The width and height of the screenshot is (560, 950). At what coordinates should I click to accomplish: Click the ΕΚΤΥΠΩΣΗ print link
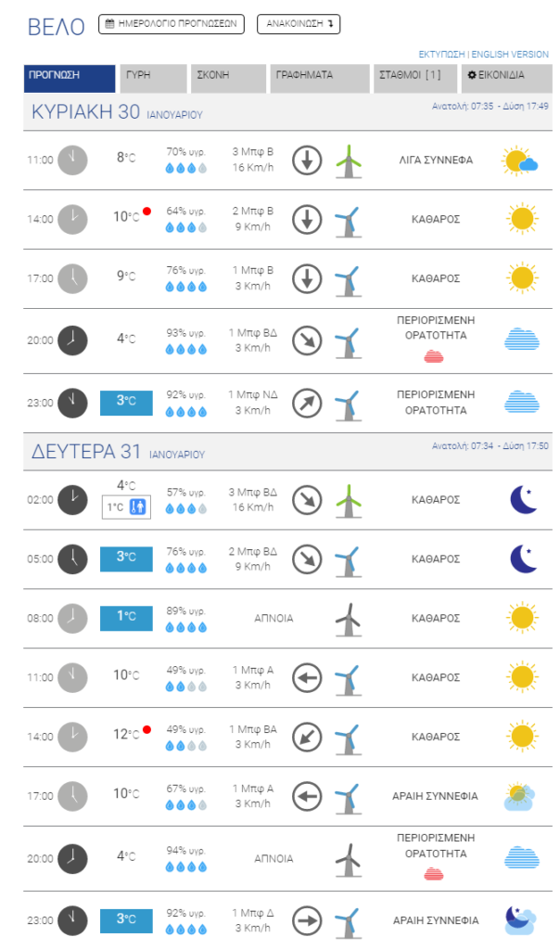441,55
